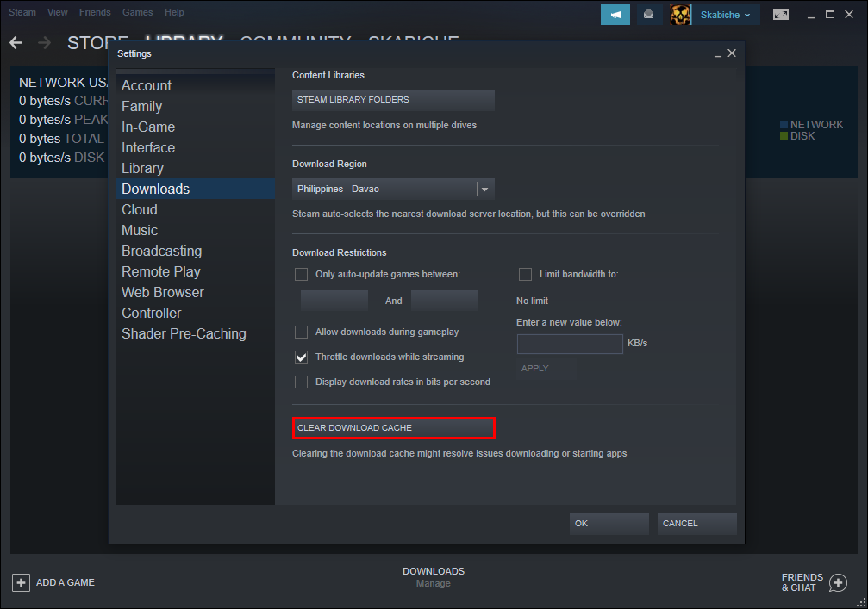Enable Allow downloads during gameplay
This screenshot has height=609, width=868.
[x=301, y=332]
